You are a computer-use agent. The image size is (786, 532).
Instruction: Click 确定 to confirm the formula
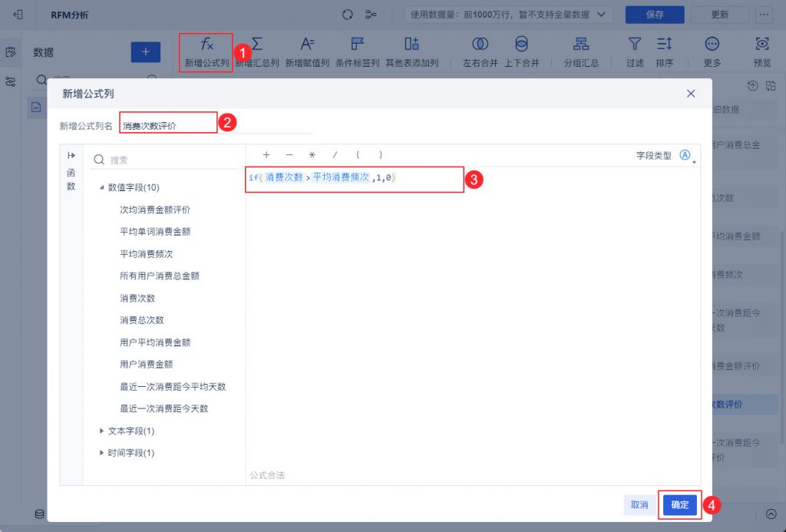(680, 505)
